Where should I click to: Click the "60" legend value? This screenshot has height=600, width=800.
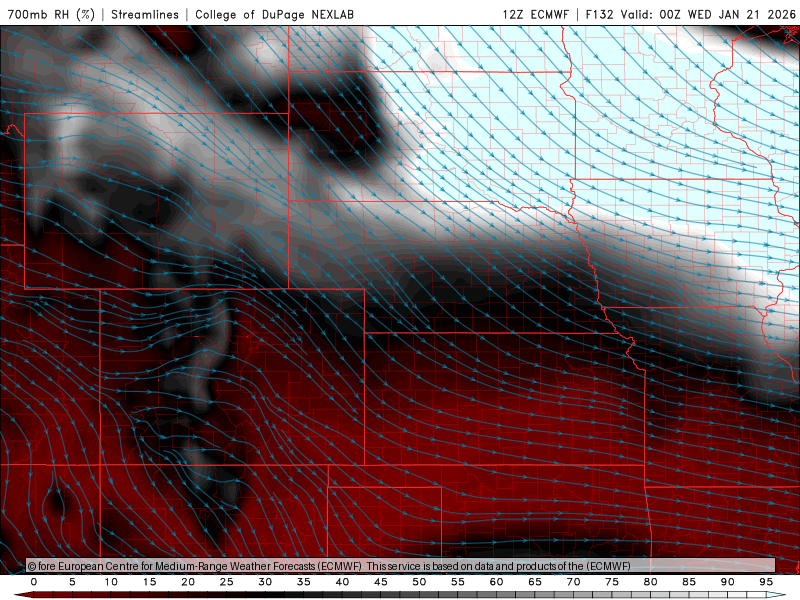[x=496, y=582]
